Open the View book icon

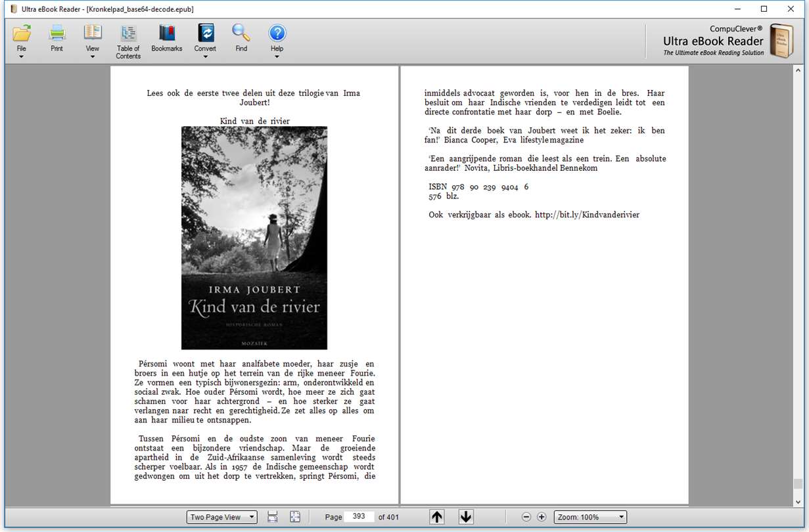click(93, 33)
